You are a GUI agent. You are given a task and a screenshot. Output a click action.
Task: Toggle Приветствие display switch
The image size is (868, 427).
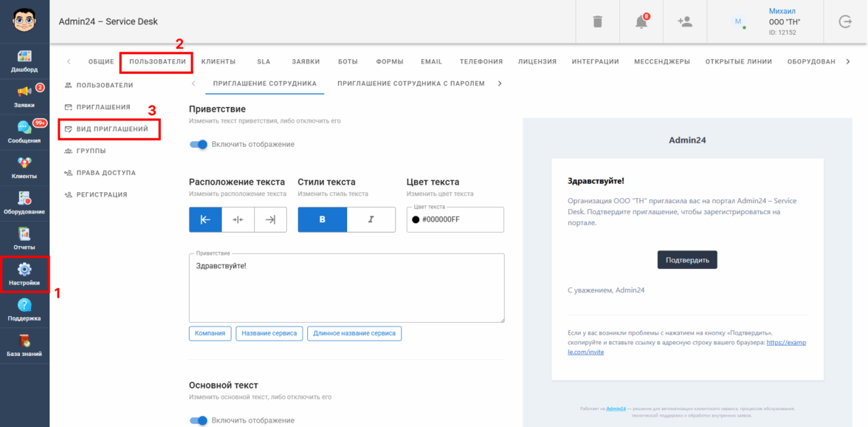(199, 145)
